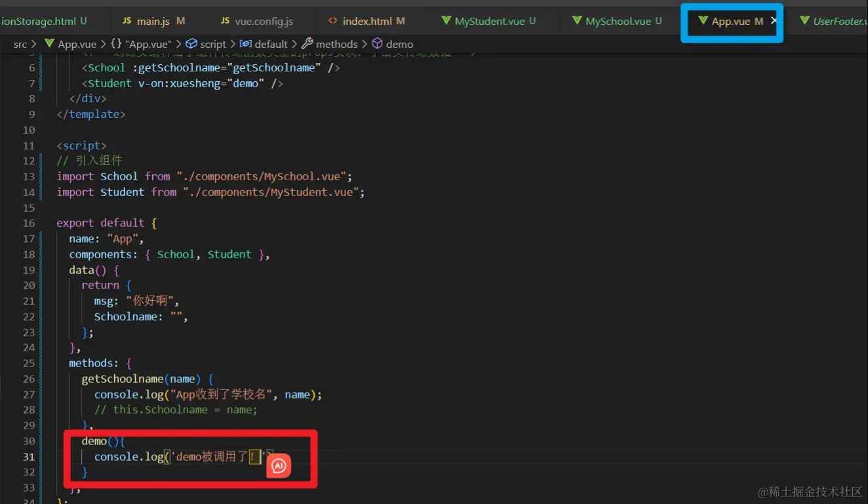
Task: Open the default breadcrumb segment
Action: pos(264,44)
